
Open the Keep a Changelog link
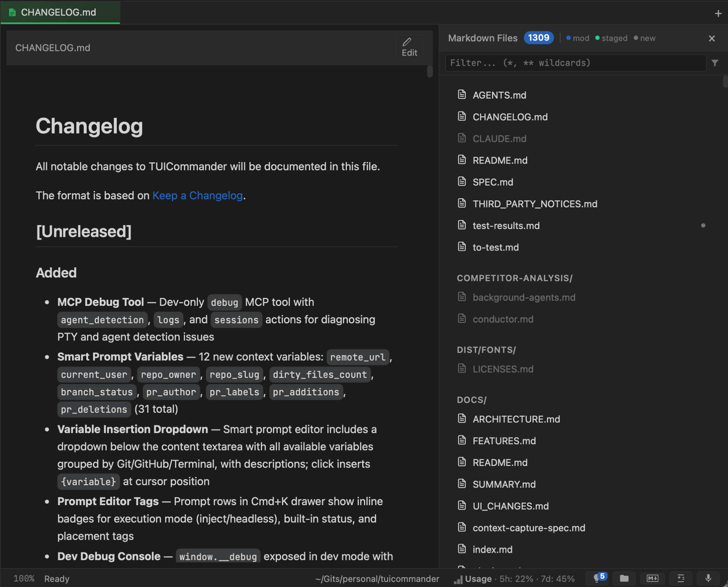pos(197,195)
